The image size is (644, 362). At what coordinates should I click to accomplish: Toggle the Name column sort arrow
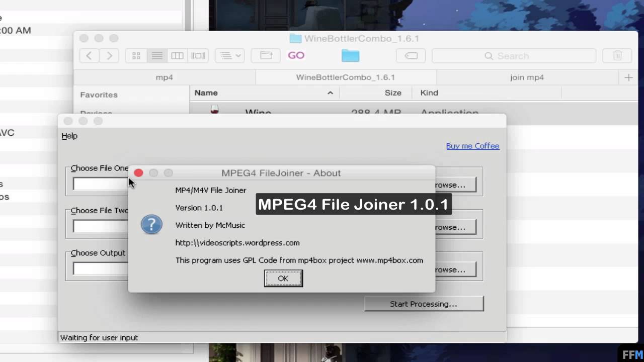point(330,93)
